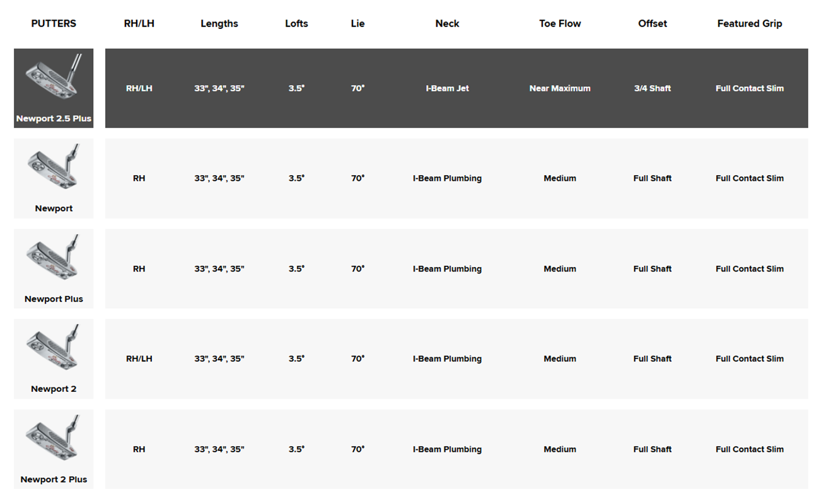
Task: Select Near Maximum toe flow cell
Action: coord(560,88)
